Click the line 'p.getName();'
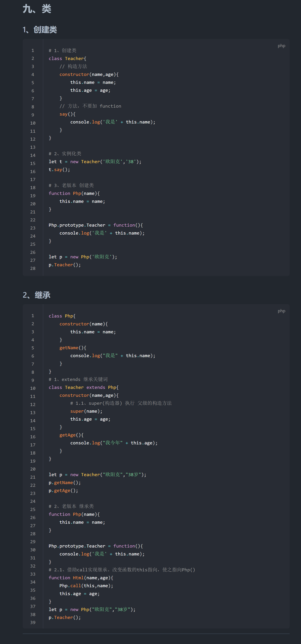 coord(65,482)
